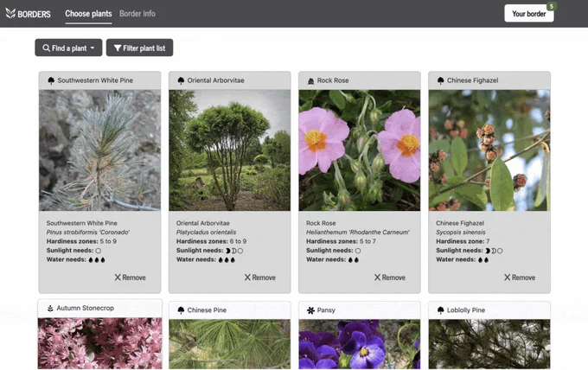Open the Border Info tab
Image resolution: width=588 pixels, height=370 pixels.
(137, 14)
